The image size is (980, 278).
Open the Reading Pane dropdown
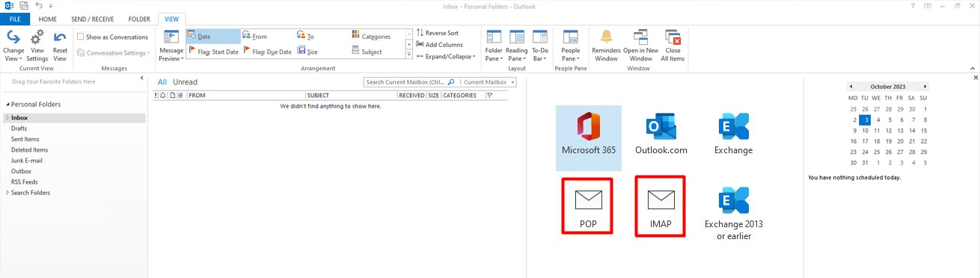click(x=517, y=46)
